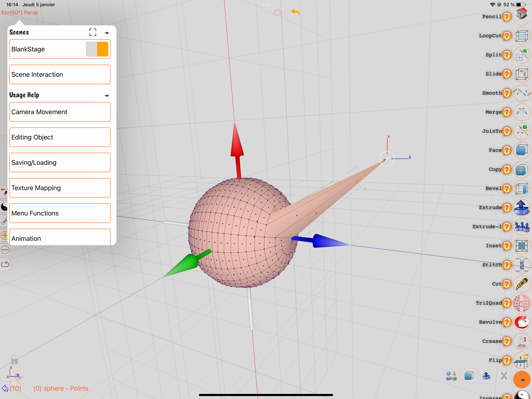Open the Camera Movement help item
Viewport: 532px width, 399px height.
click(x=60, y=112)
